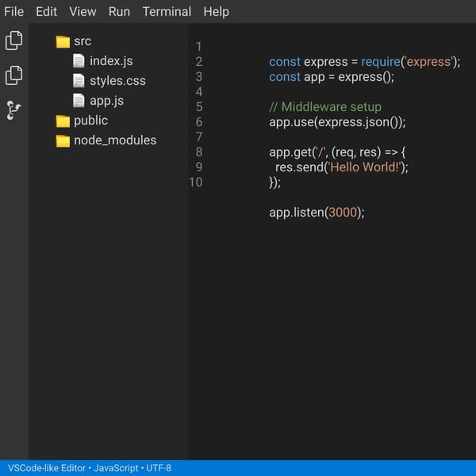
Task: Expand the public folder
Action: click(90, 121)
